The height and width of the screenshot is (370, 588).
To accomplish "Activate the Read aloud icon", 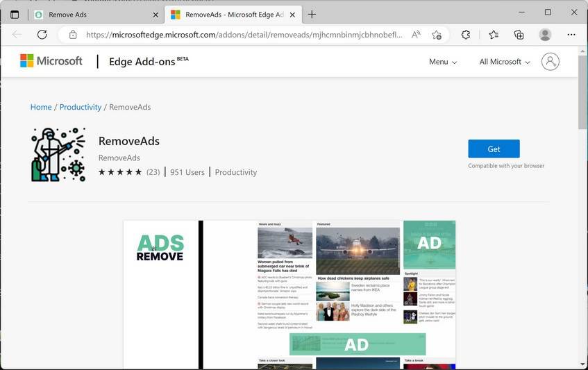I will [416, 35].
